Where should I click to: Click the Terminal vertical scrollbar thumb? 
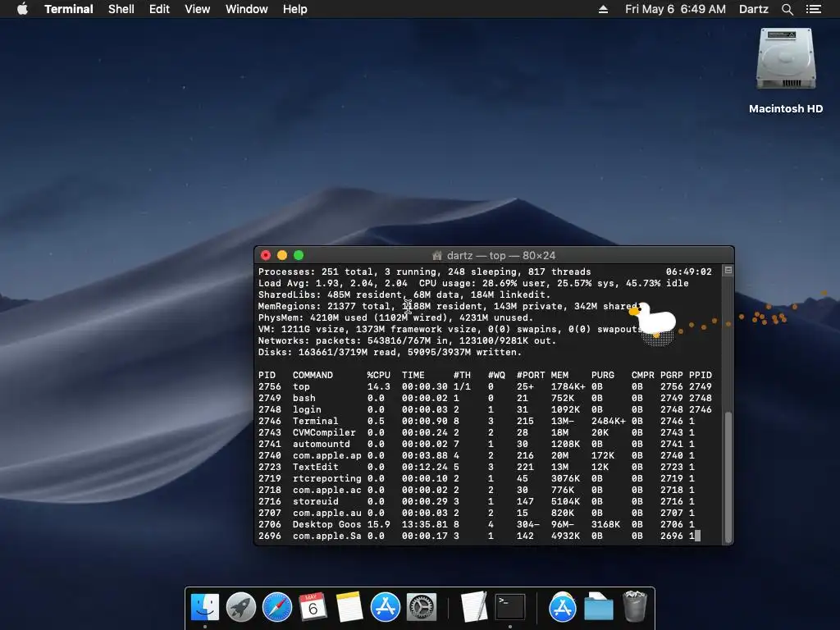[x=728, y=477]
